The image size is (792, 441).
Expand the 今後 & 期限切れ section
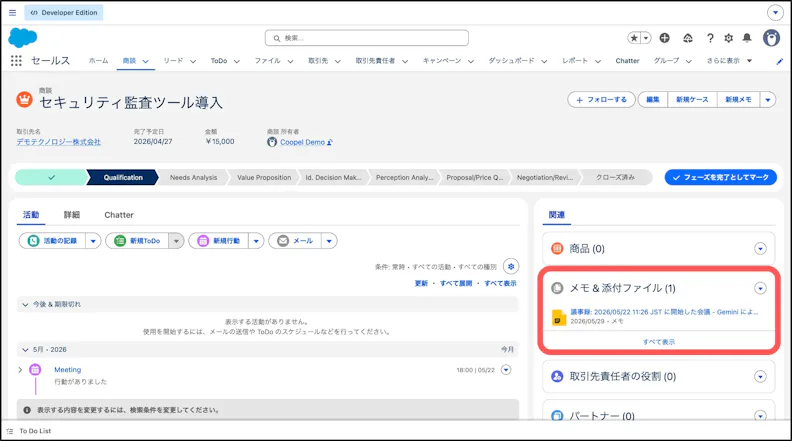25,305
